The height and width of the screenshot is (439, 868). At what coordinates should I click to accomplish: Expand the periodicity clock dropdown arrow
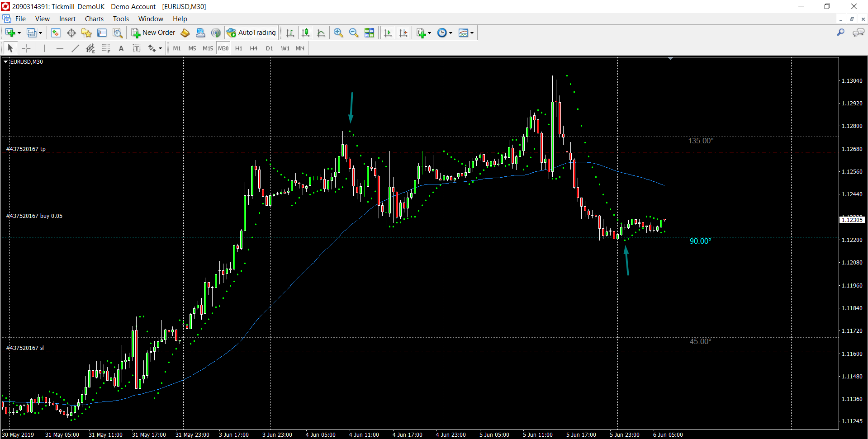coord(451,33)
